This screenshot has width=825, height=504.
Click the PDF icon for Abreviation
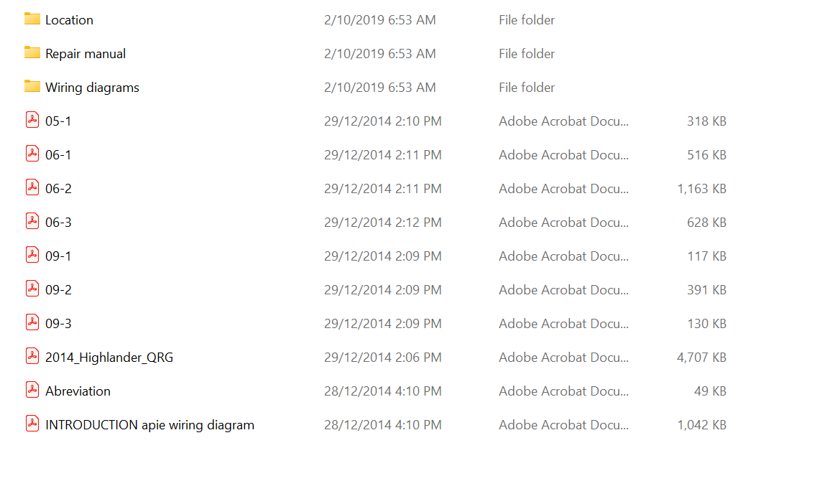pos(32,390)
